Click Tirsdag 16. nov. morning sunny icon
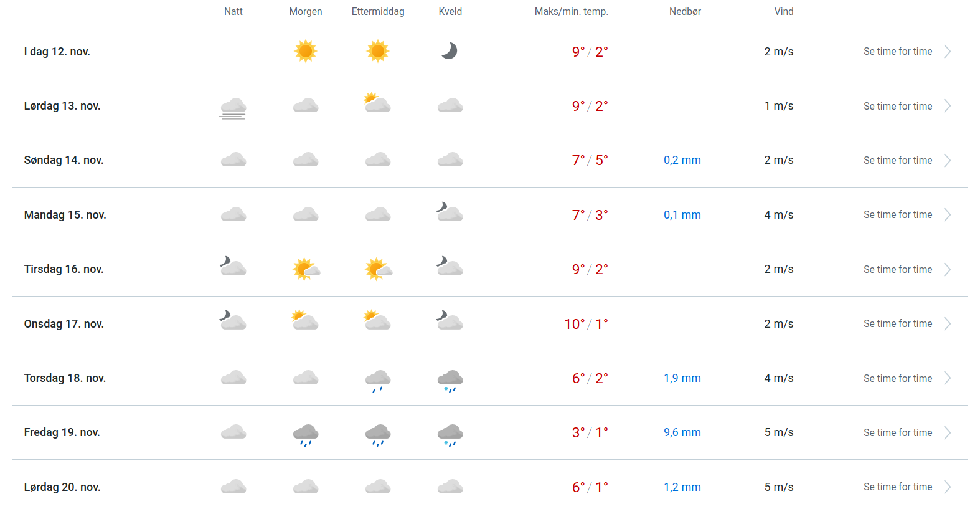980x514 pixels. (x=306, y=269)
